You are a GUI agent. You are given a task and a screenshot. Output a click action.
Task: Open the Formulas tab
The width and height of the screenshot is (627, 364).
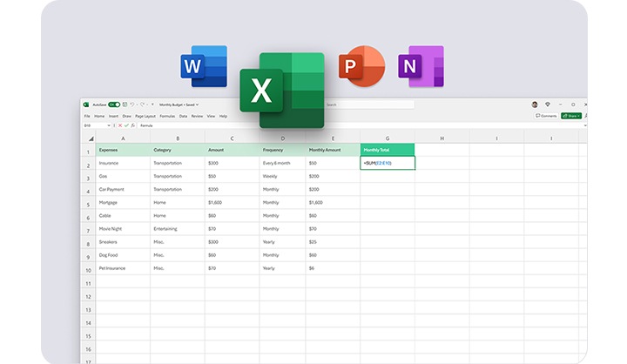pos(167,116)
